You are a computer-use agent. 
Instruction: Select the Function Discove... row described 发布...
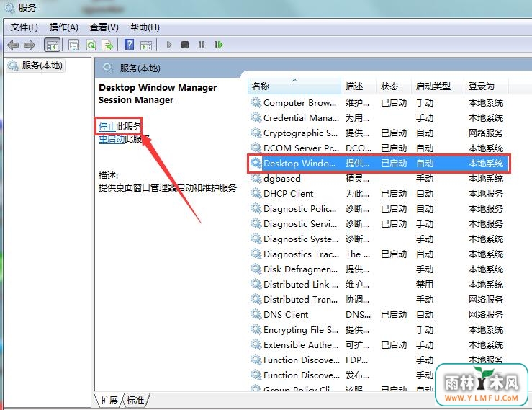click(379, 375)
